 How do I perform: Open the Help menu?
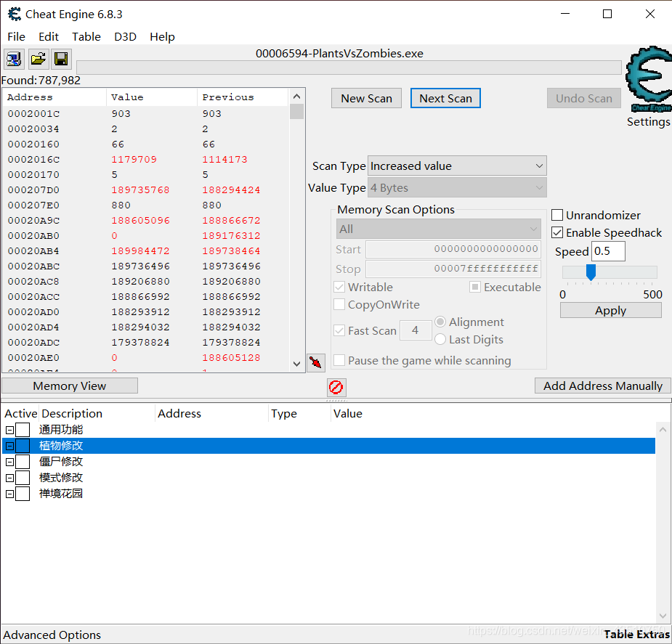162,37
